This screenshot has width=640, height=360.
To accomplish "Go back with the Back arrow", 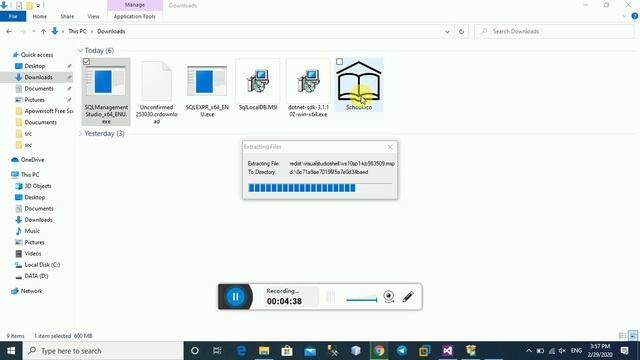I will [x=9, y=31].
